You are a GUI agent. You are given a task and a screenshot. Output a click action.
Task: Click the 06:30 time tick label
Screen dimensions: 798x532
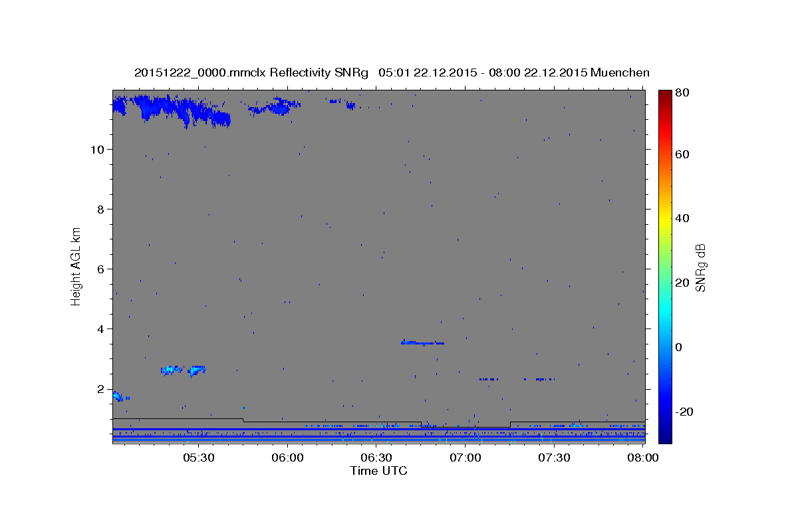[x=376, y=458]
